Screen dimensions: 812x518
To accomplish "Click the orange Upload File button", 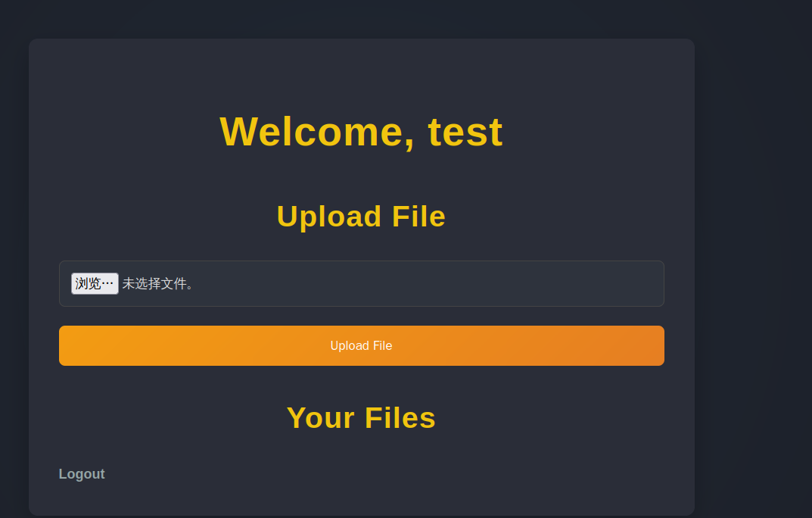I will click(362, 345).
